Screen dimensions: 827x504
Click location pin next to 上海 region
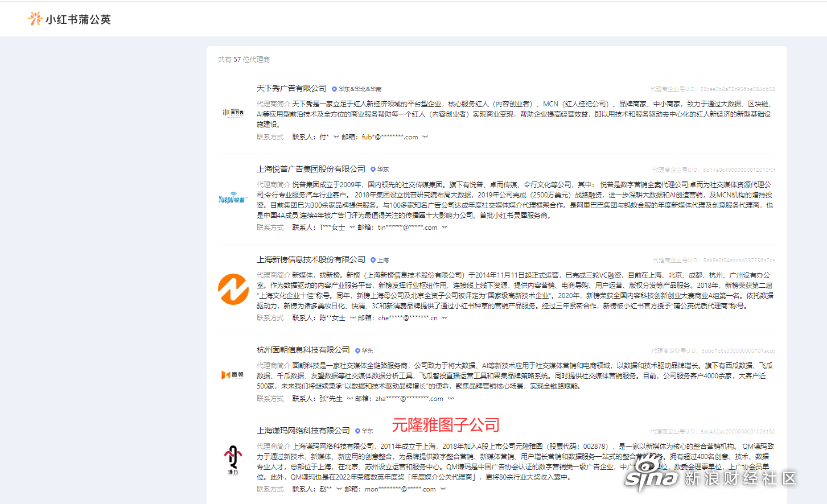pos(373,260)
